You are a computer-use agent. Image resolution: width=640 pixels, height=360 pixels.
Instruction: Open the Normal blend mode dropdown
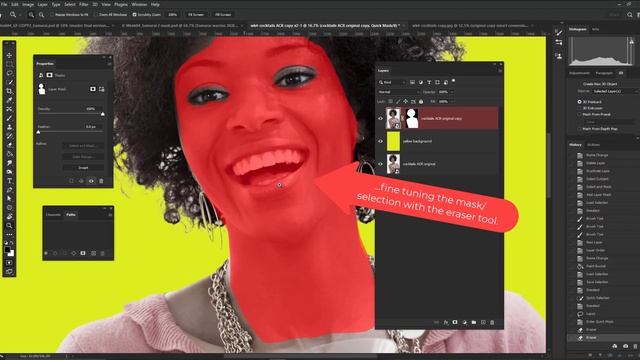click(398, 92)
